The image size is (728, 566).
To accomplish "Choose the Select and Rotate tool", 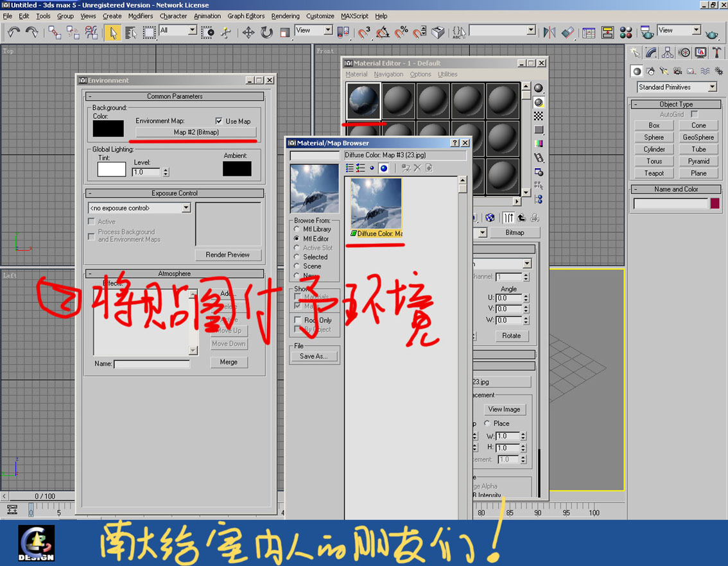I will 266,33.
